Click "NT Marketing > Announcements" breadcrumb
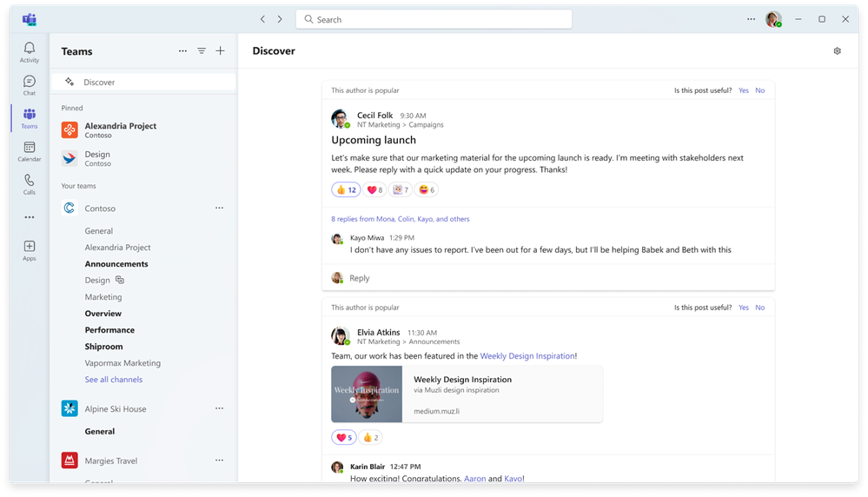The height and width of the screenshot is (497, 868). pos(408,341)
